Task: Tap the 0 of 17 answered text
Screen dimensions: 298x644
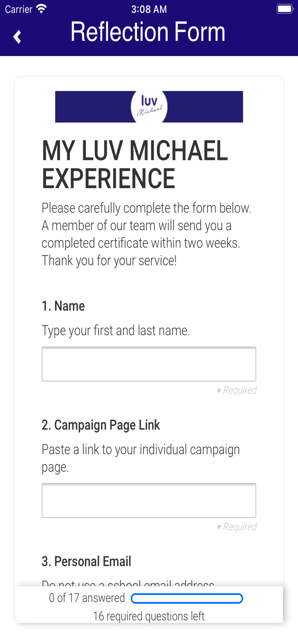Action: [x=87, y=598]
